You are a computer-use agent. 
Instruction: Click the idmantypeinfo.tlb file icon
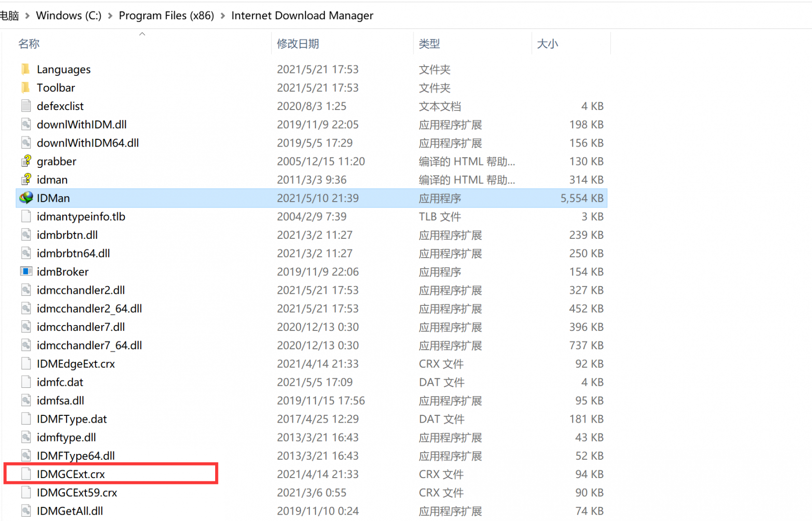pos(26,217)
